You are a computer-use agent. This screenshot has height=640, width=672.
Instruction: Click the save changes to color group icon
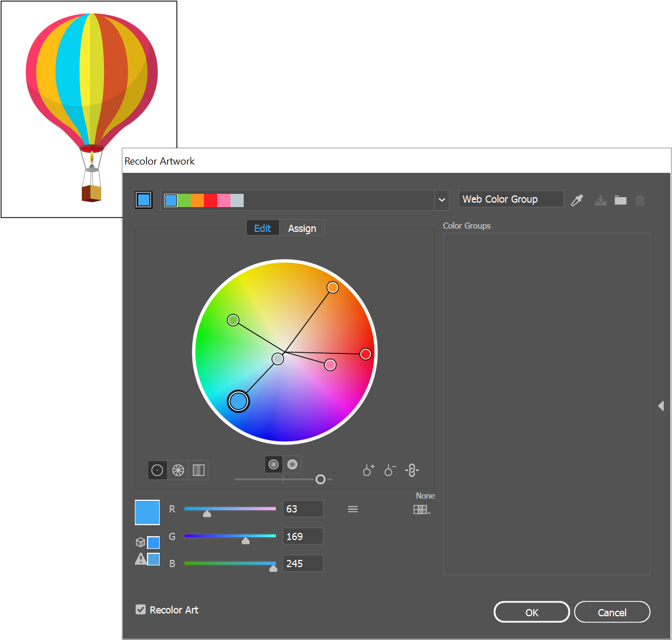(x=600, y=200)
